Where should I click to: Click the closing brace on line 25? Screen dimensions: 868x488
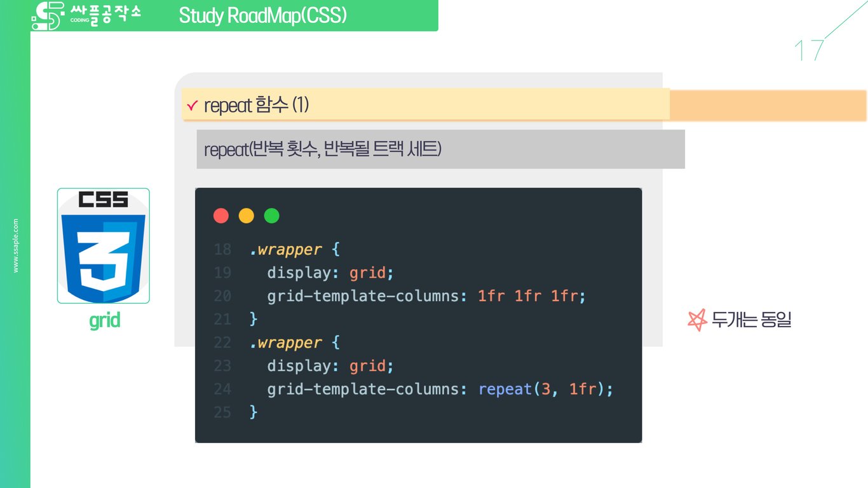254,412
